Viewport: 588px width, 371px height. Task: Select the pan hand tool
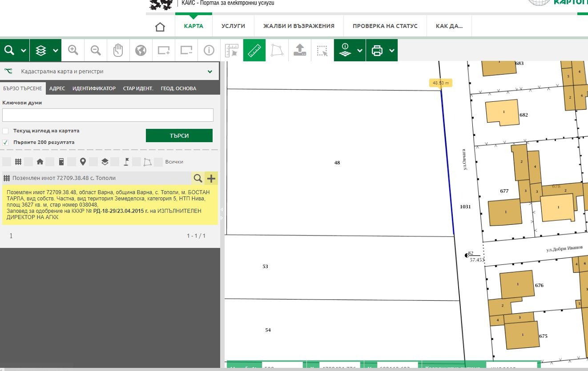tap(118, 51)
